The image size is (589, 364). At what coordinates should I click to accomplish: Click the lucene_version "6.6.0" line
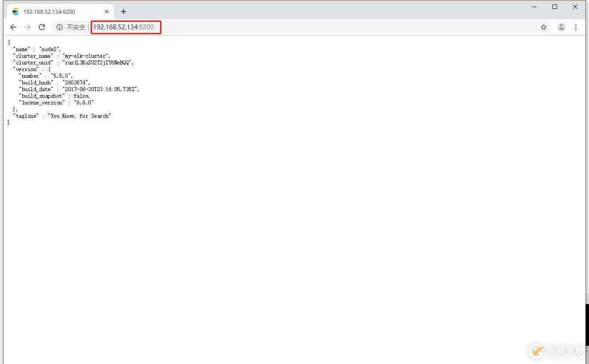coord(56,103)
